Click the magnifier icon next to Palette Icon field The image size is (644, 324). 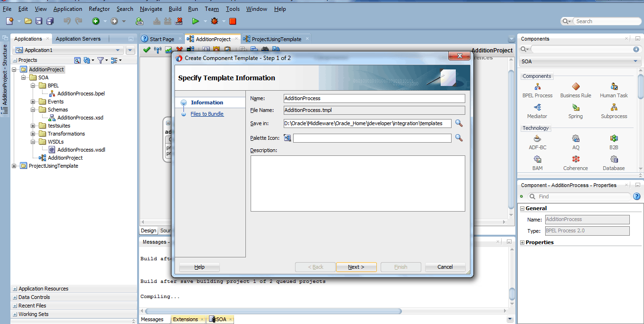pyautogui.click(x=459, y=138)
